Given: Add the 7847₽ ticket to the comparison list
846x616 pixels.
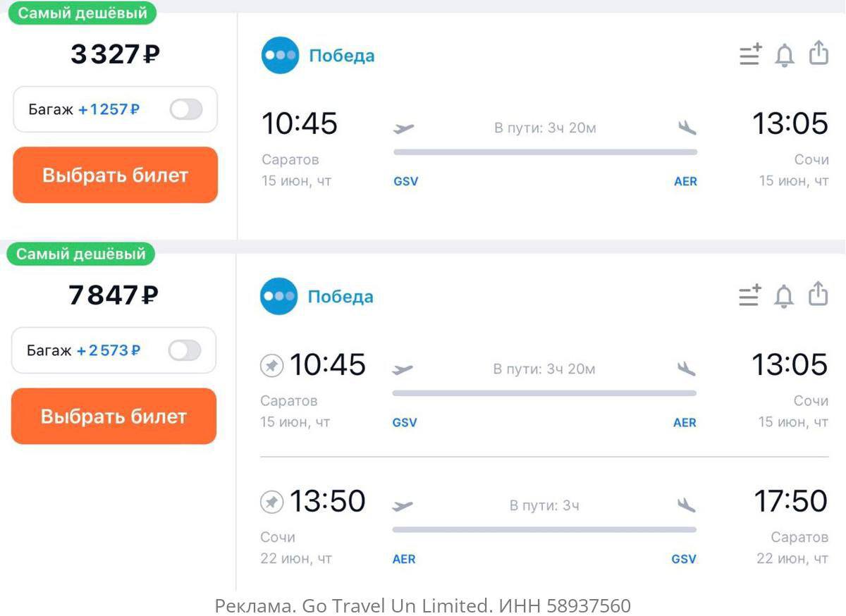Looking at the screenshot, I should click(750, 295).
